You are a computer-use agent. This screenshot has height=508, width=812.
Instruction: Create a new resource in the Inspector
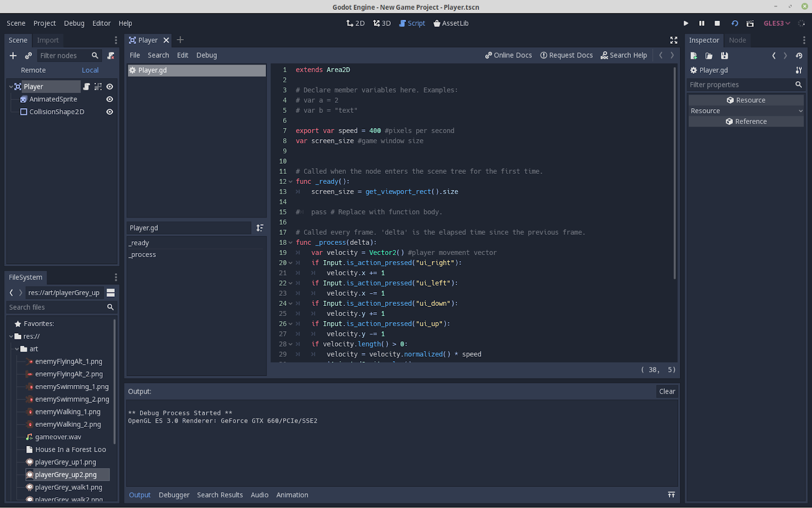point(693,55)
